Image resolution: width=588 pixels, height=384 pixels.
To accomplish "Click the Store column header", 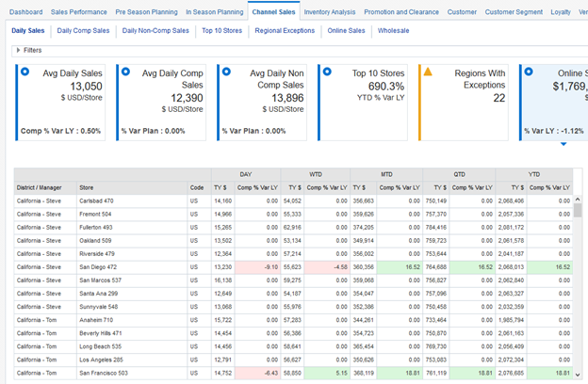I will point(87,187).
